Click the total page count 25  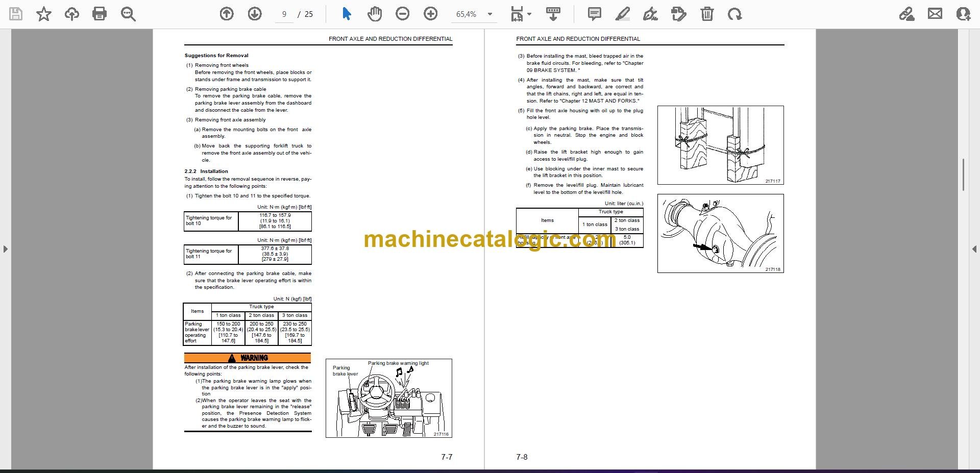[x=309, y=14]
